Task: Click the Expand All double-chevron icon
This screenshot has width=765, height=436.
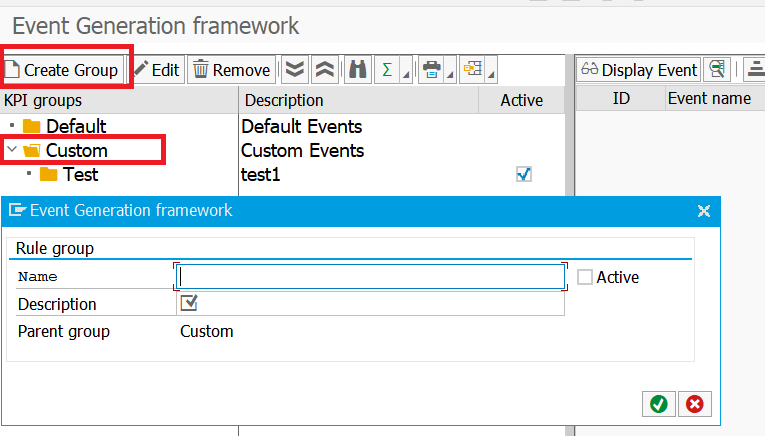Action: click(294, 70)
